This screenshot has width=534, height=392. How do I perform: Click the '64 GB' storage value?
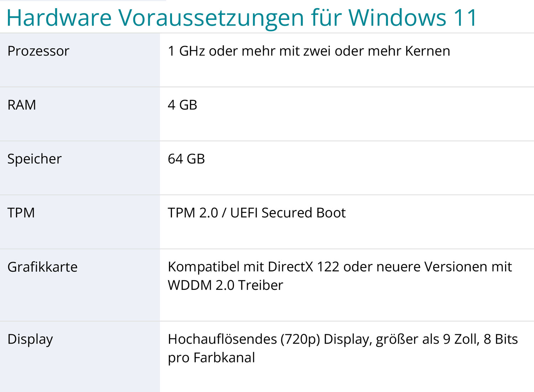pyautogui.click(x=186, y=159)
